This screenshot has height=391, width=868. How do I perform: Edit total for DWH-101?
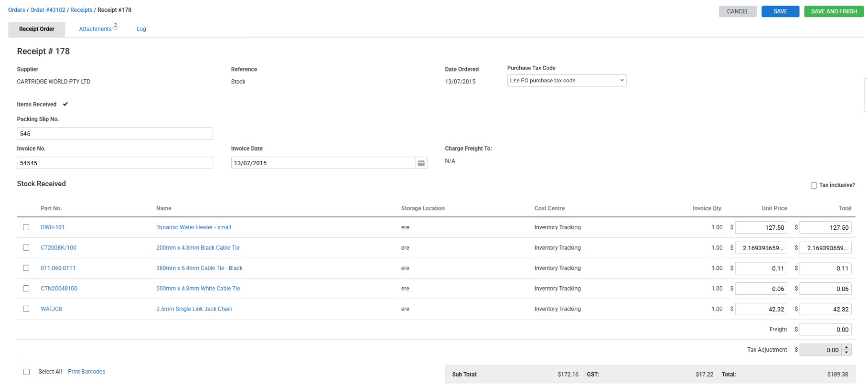point(825,227)
